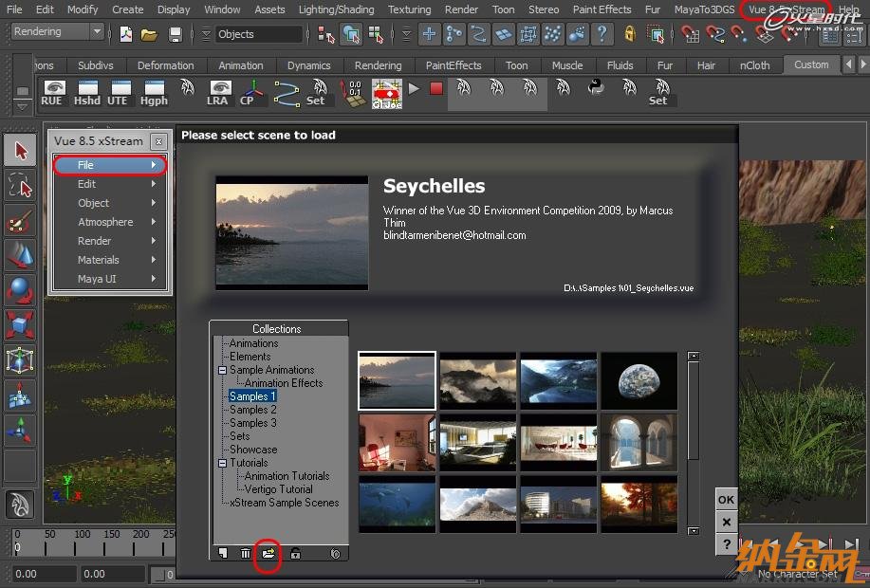Viewport: 870px width, 588px height.
Task: Toggle the curves selection mask
Action: click(x=478, y=34)
